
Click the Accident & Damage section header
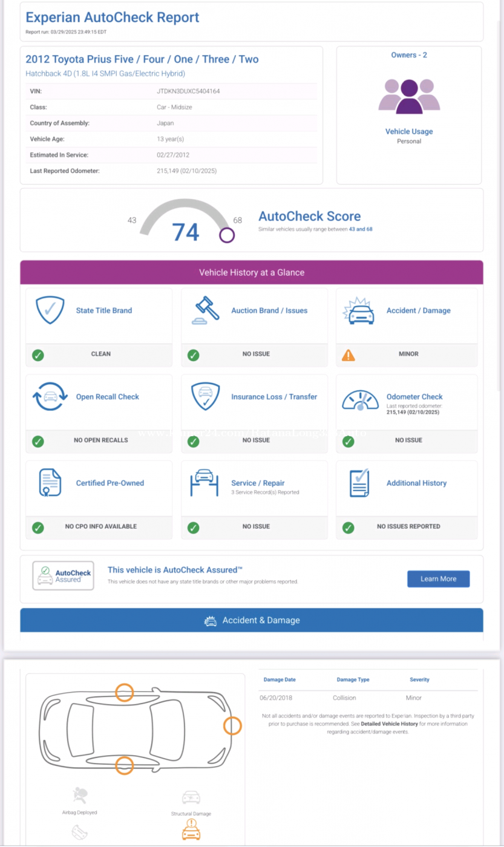[x=252, y=621]
